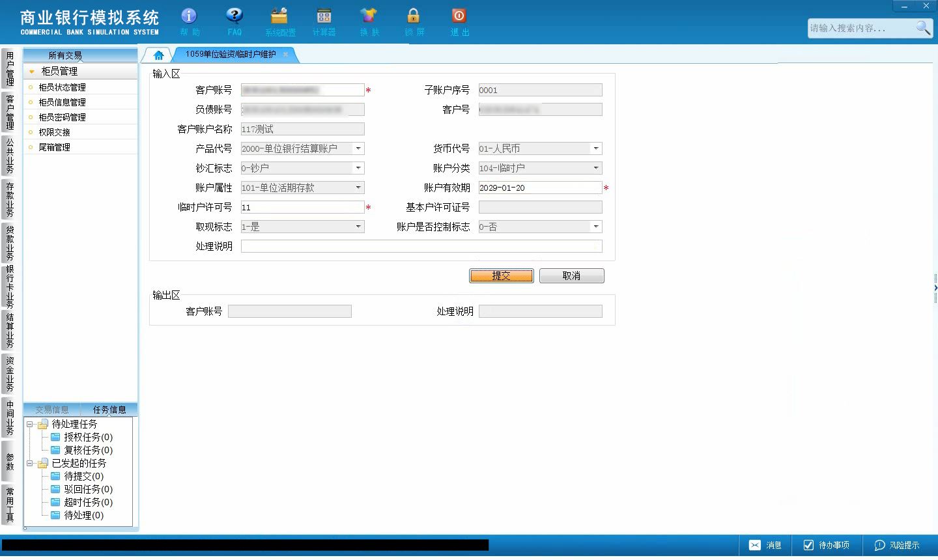938x560 pixels.
Task: Open the 取现标志 dropdown
Action: [x=358, y=227]
